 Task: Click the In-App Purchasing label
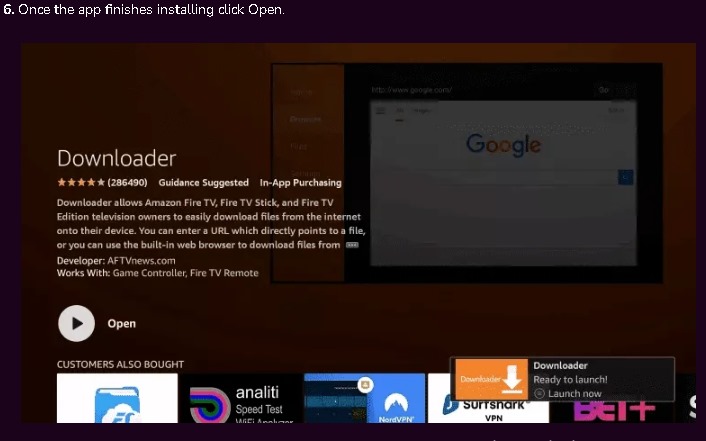300,183
